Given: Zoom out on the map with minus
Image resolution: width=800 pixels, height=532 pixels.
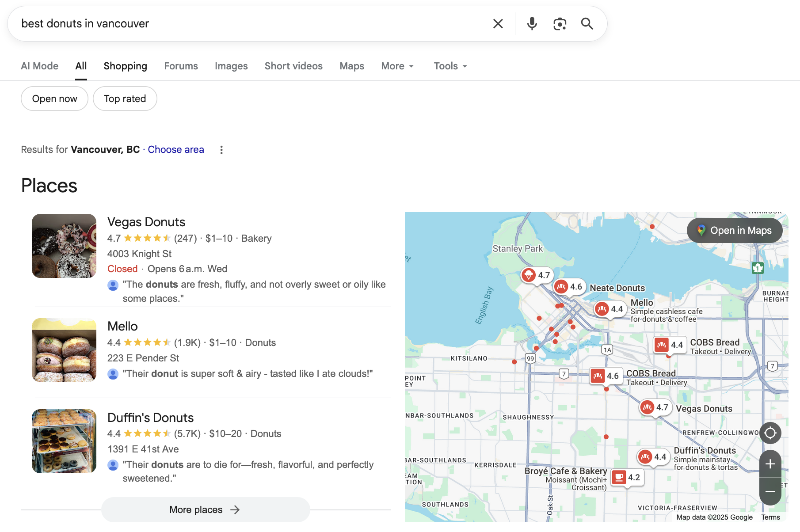Looking at the screenshot, I should pos(770,491).
